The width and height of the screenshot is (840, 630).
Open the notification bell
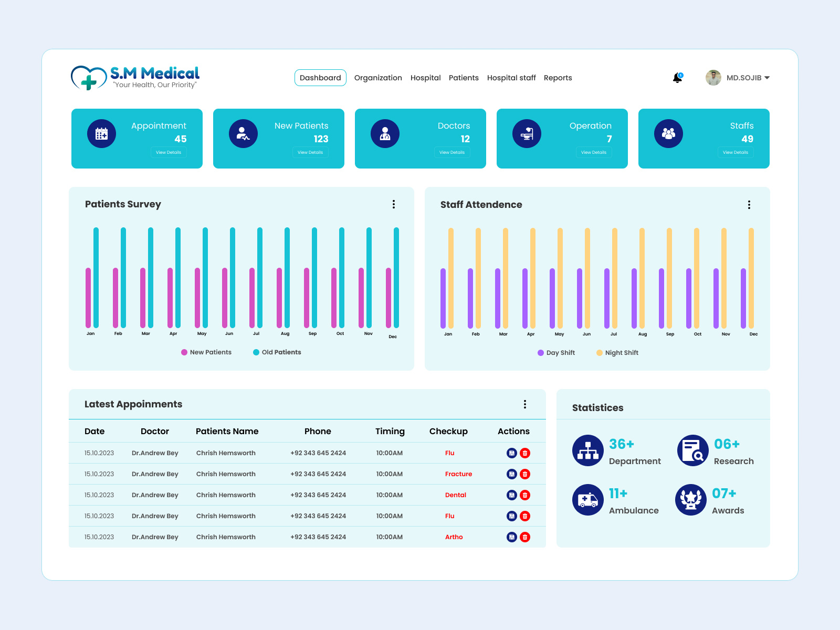point(678,78)
